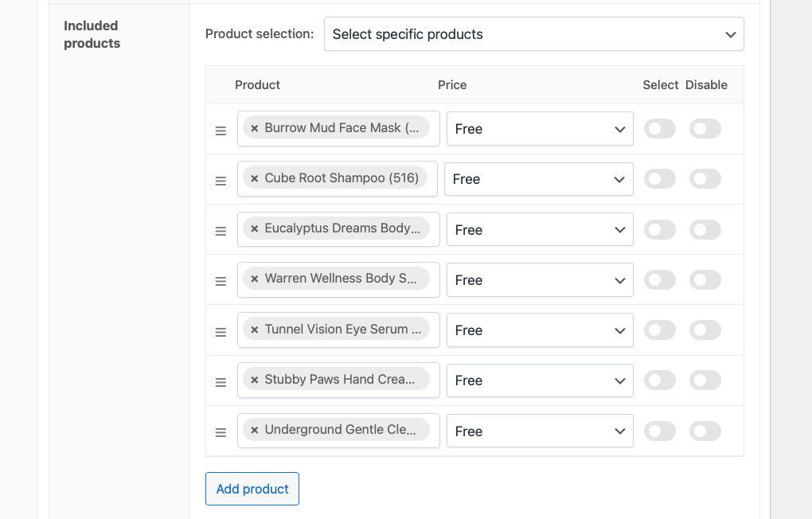
Task: Click the Price column header
Action: (452, 85)
